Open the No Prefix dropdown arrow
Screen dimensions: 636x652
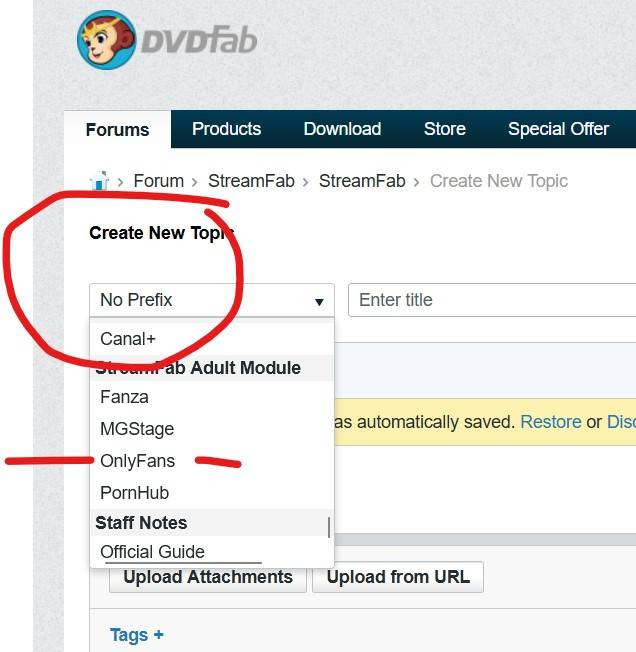[x=319, y=301]
